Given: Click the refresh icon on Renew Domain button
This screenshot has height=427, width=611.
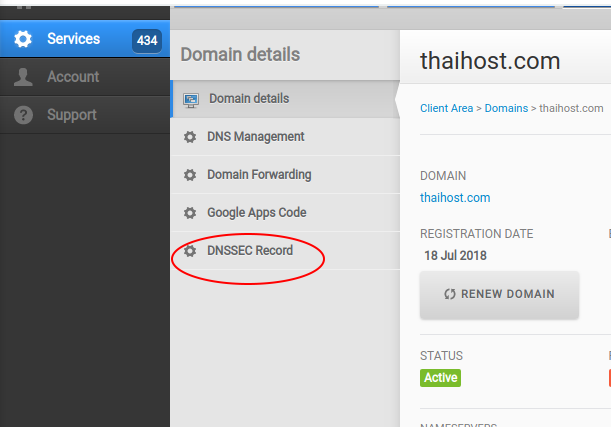Looking at the screenshot, I should click(450, 295).
